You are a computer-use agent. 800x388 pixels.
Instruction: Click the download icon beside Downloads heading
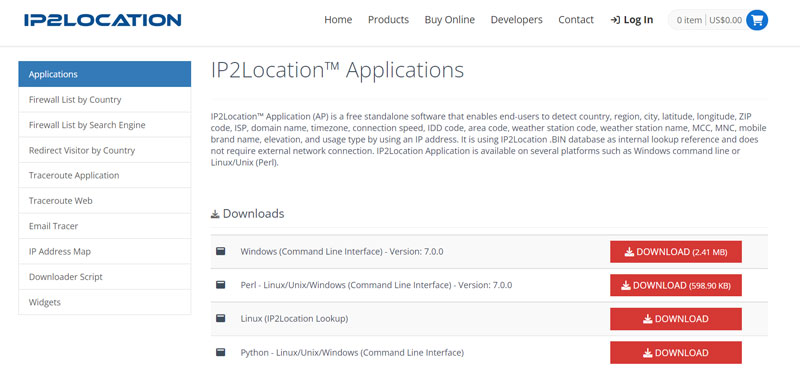tap(215, 214)
